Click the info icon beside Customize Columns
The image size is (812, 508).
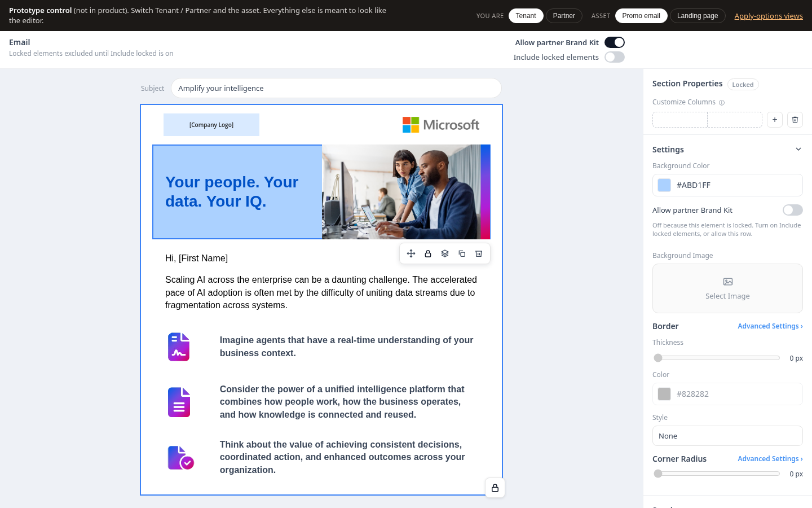[x=722, y=103]
